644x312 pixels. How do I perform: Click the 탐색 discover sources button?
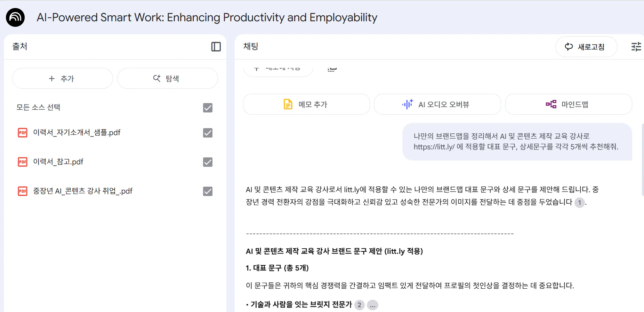pos(168,78)
